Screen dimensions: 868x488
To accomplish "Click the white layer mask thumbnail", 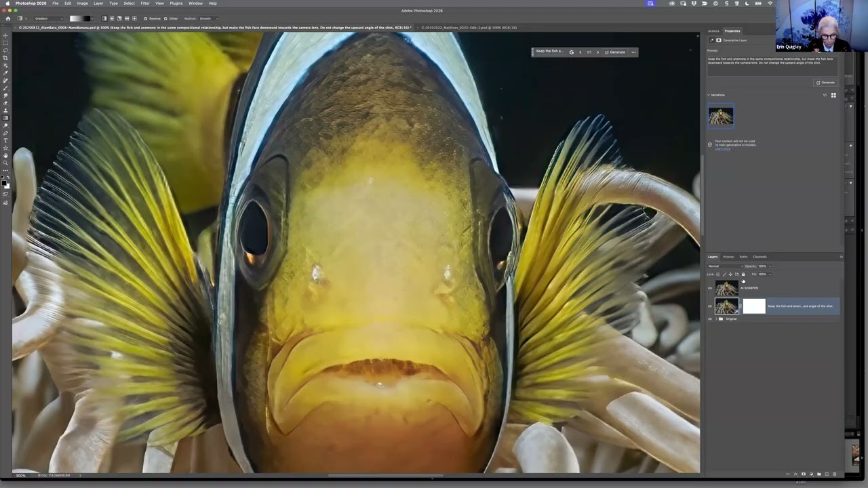I will pyautogui.click(x=754, y=306).
